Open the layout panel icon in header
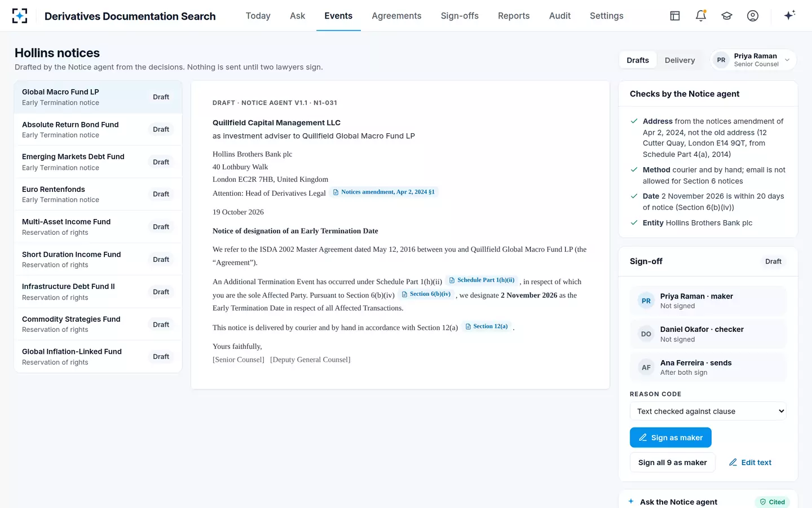Image resolution: width=812 pixels, height=508 pixels. click(x=675, y=16)
